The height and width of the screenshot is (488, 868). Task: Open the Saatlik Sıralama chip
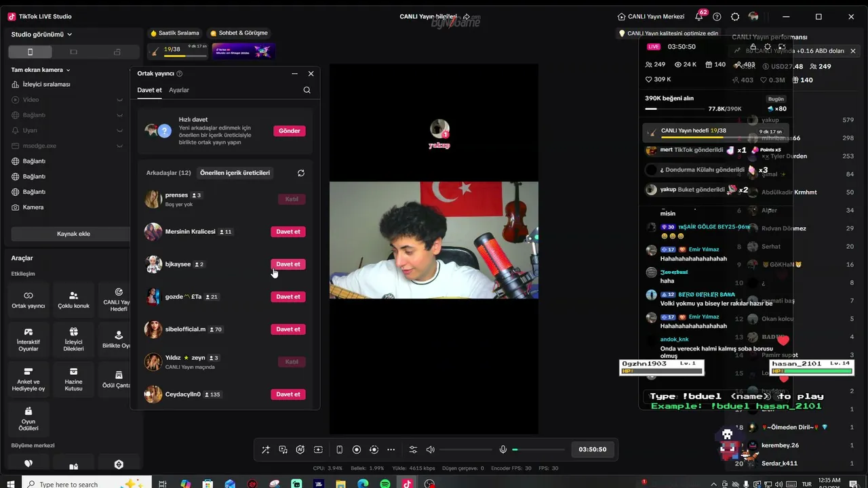click(175, 33)
